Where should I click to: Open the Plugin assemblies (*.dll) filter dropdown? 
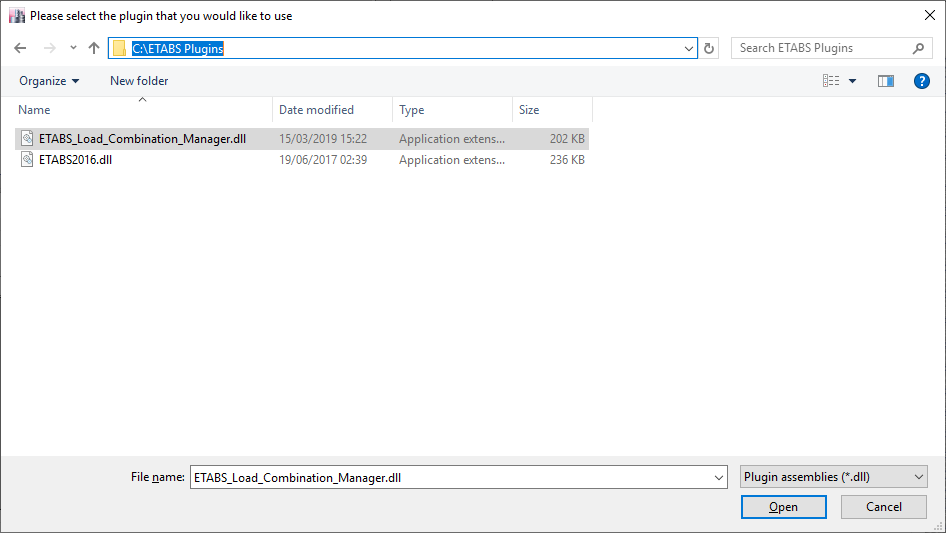[x=833, y=477]
